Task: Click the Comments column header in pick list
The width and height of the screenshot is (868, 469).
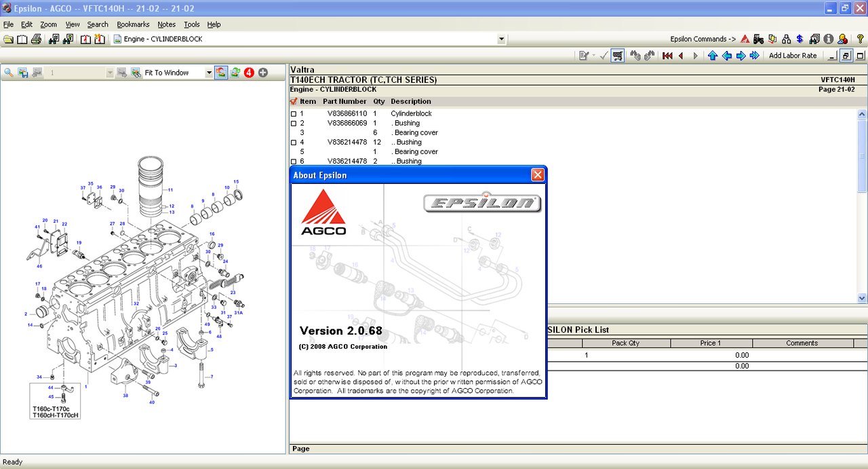Action: coord(802,343)
